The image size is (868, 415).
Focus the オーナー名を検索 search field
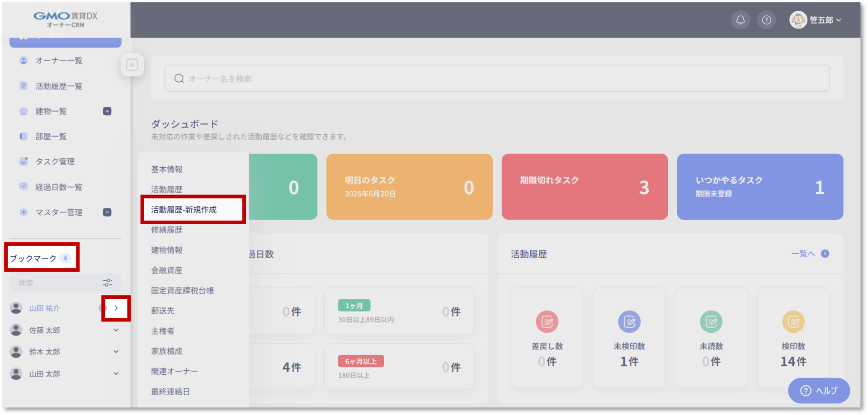click(496, 79)
